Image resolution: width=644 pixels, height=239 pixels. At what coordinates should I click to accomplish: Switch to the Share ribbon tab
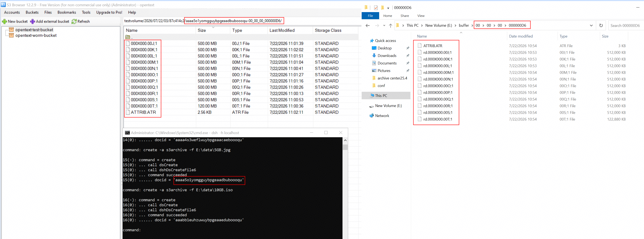[x=405, y=15]
